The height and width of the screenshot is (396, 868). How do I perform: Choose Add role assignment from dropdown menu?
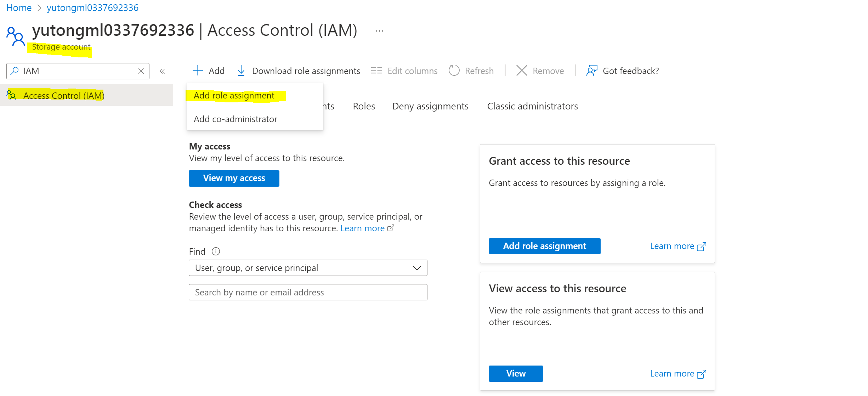[234, 95]
